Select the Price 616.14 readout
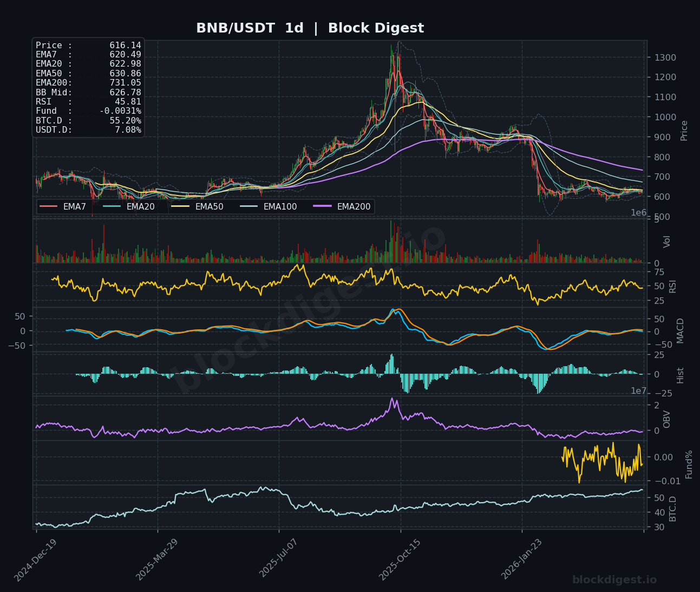The height and width of the screenshot is (592, 700). pos(88,45)
